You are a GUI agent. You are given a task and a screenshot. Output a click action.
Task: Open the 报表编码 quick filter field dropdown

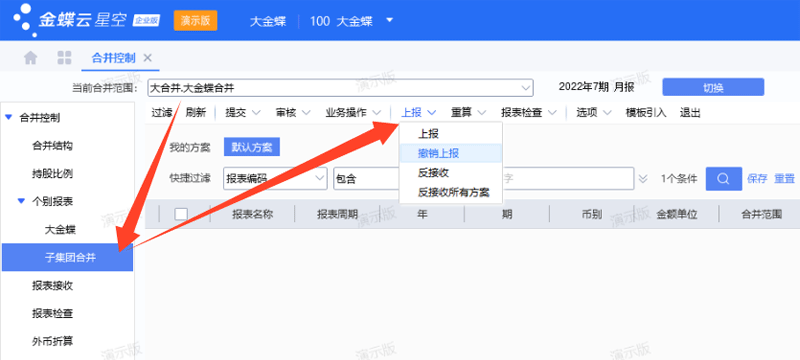click(x=275, y=178)
